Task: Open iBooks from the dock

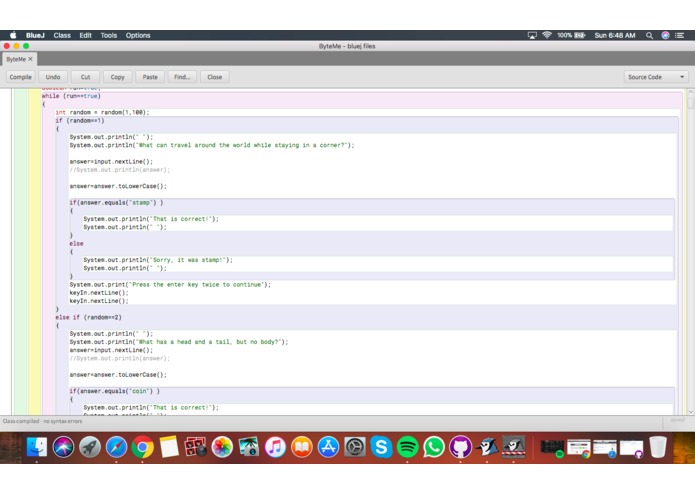Action: 302,447
